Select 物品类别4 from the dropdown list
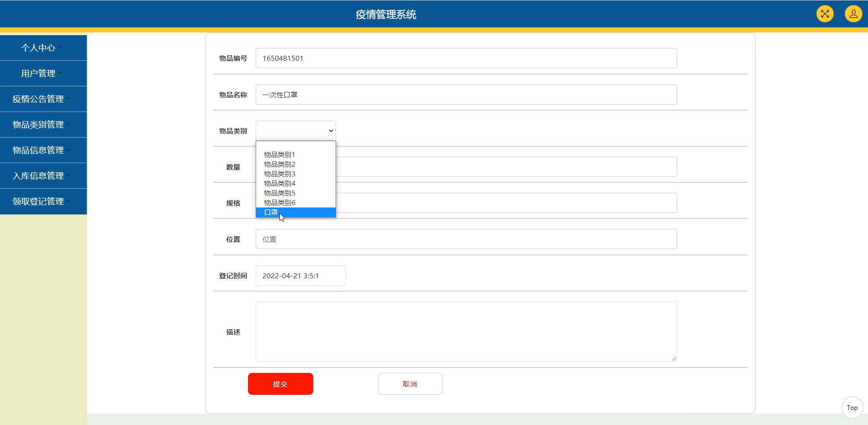Screen dimensions: 868x425 coord(296,183)
